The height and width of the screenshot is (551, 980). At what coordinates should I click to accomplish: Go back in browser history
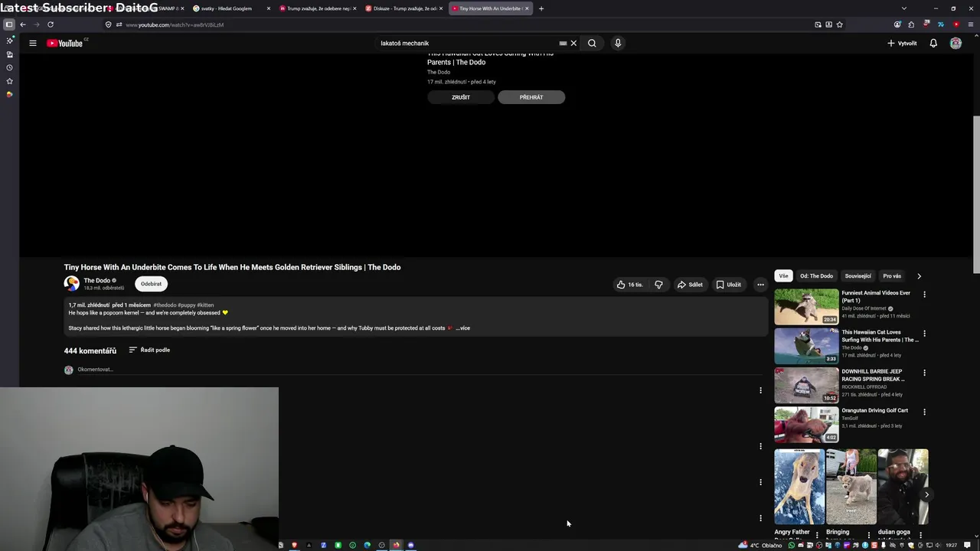[x=23, y=24]
